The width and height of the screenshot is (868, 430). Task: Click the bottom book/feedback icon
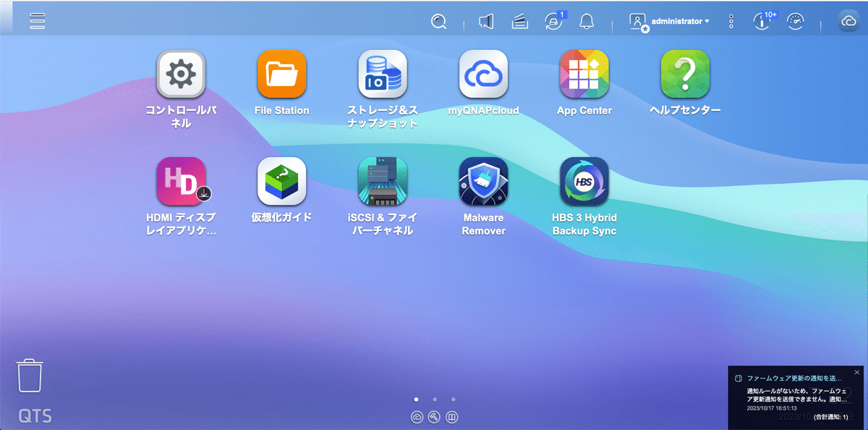451,417
